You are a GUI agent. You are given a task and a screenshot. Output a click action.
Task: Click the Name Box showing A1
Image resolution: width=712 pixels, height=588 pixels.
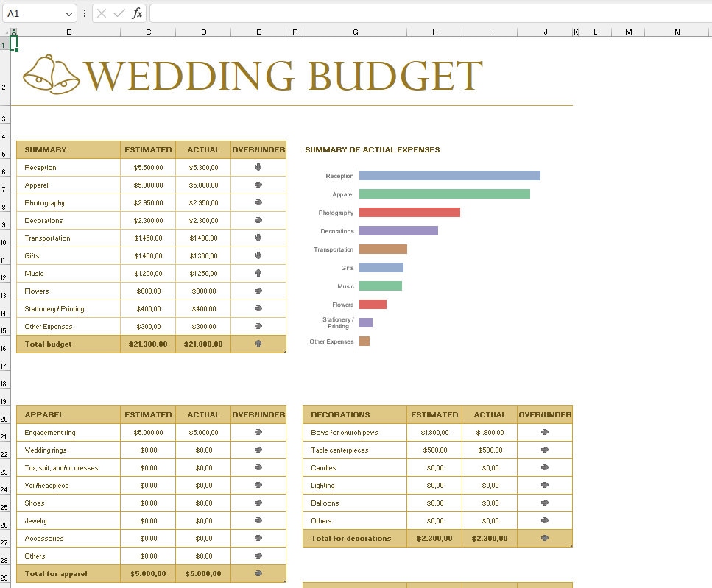coord(34,13)
